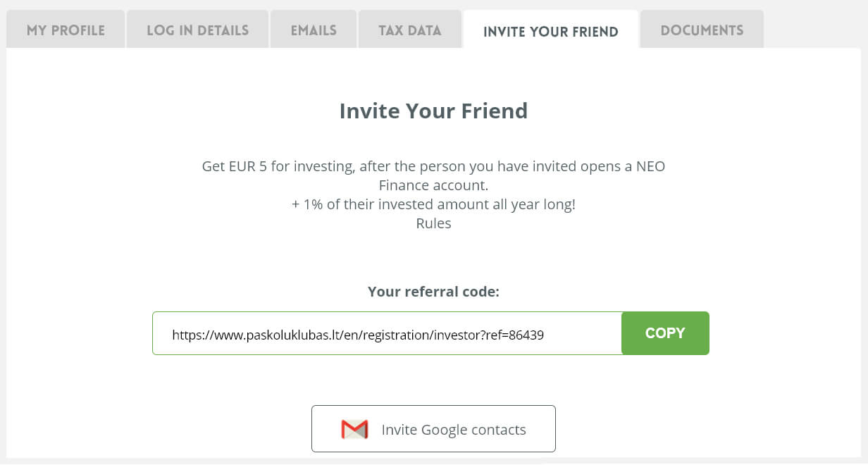Focus the referral link input field
Image resolution: width=868 pixels, height=465 pixels.
coord(387,333)
